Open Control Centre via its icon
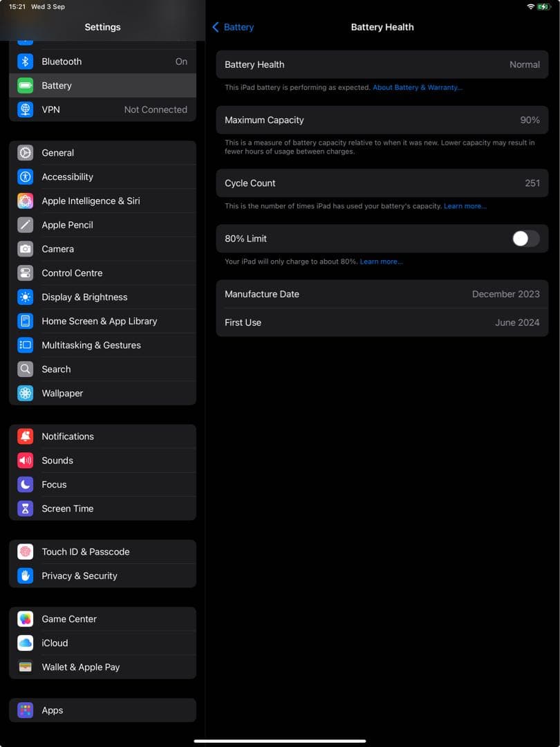 coord(26,273)
